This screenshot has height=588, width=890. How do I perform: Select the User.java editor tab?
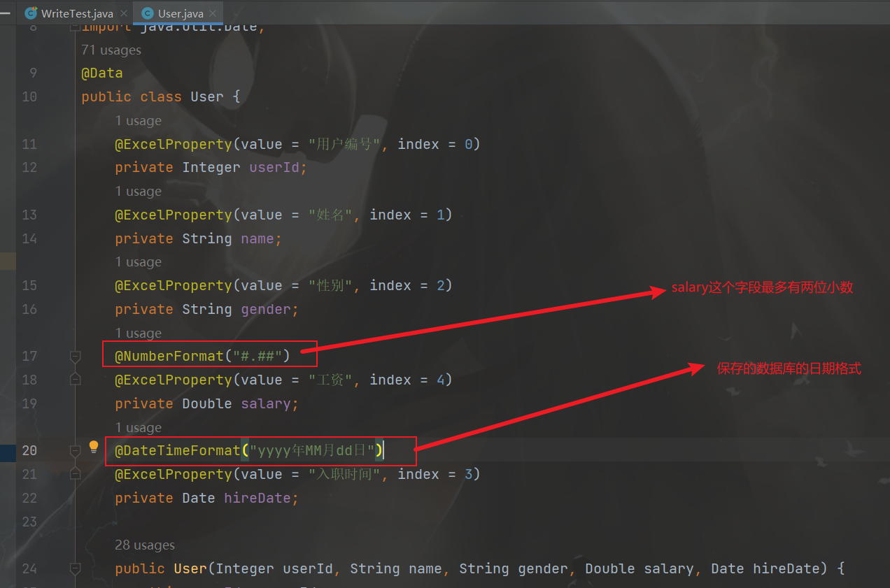[181, 13]
